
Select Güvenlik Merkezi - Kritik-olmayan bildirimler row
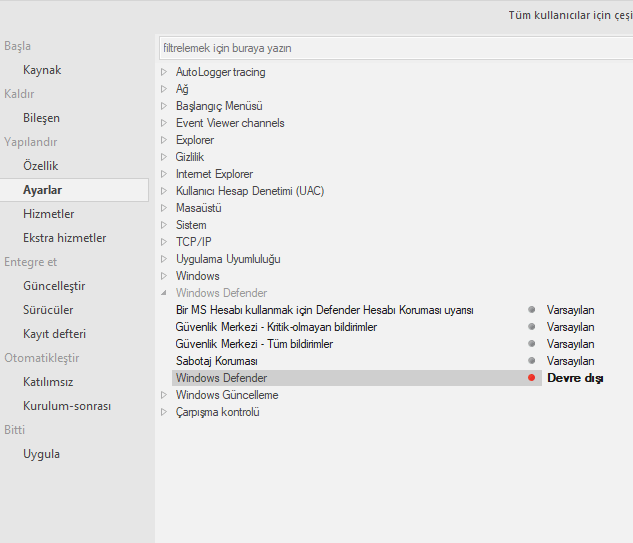(276, 327)
